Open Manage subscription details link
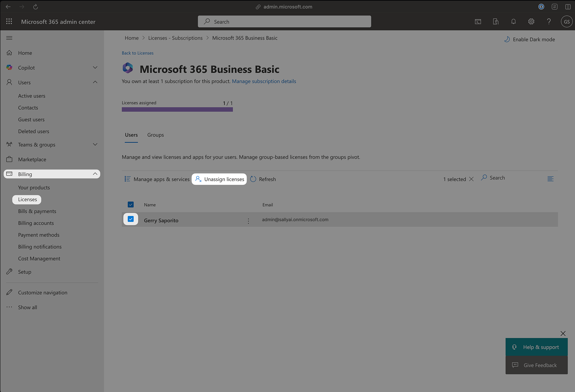The width and height of the screenshot is (575, 392). [x=264, y=81]
